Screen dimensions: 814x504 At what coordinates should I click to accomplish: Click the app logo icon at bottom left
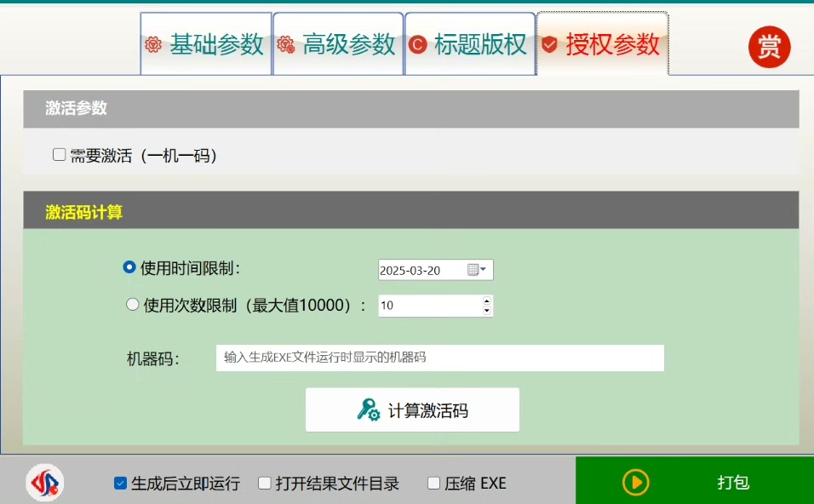point(45,483)
